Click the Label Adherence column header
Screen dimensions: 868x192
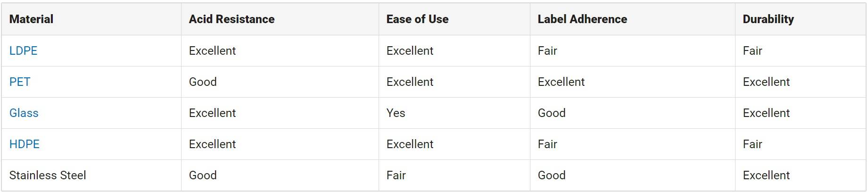click(582, 19)
